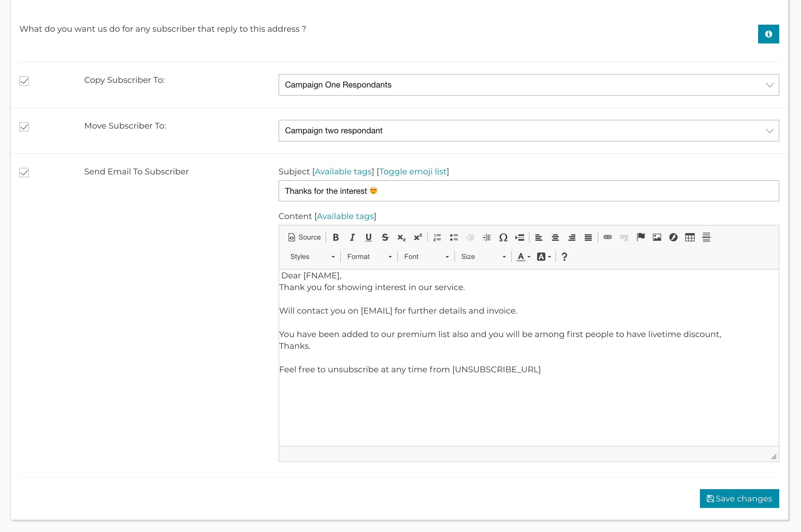The width and height of the screenshot is (801, 532).
Task: Open the text color picker
Action: pos(523,257)
